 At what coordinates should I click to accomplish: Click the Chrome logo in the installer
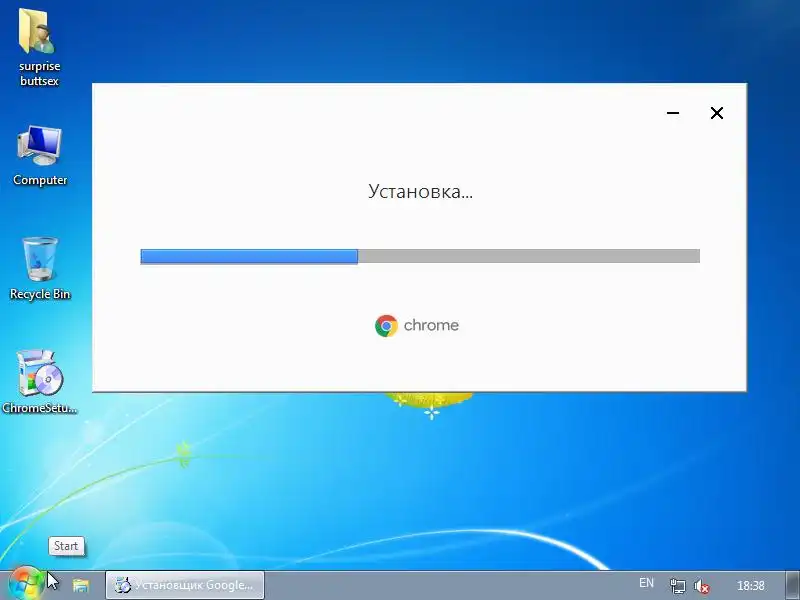[386, 326]
